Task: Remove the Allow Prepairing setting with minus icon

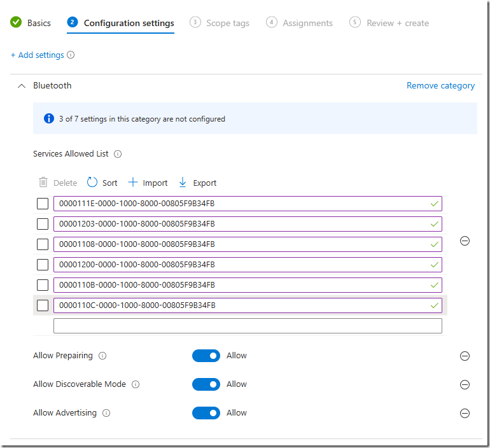Action: [x=465, y=356]
